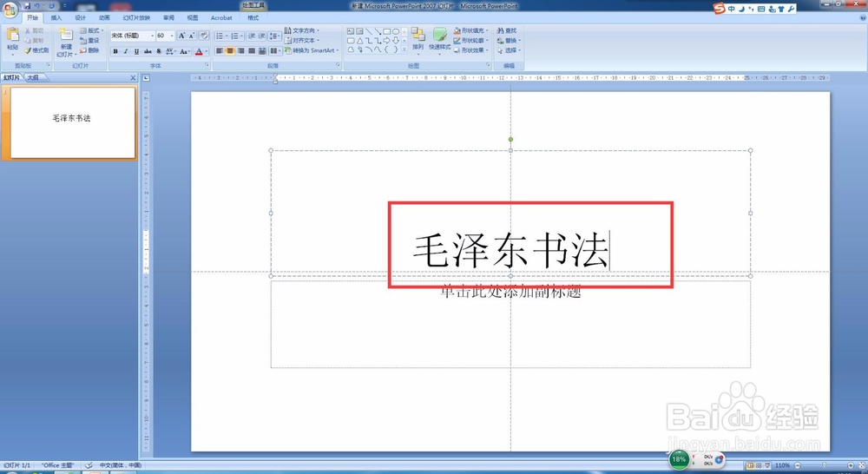The image size is (868, 474).
Task: Open the Office button menu
Action: point(10,10)
